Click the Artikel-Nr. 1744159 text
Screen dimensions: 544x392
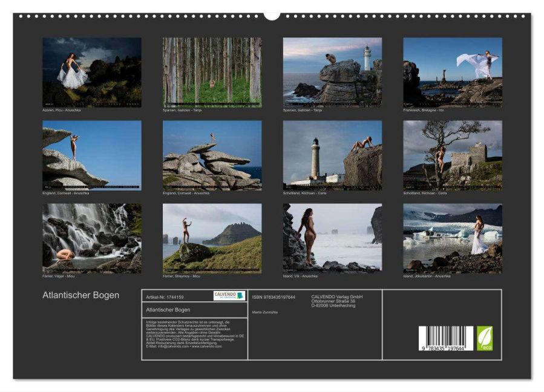(165, 297)
